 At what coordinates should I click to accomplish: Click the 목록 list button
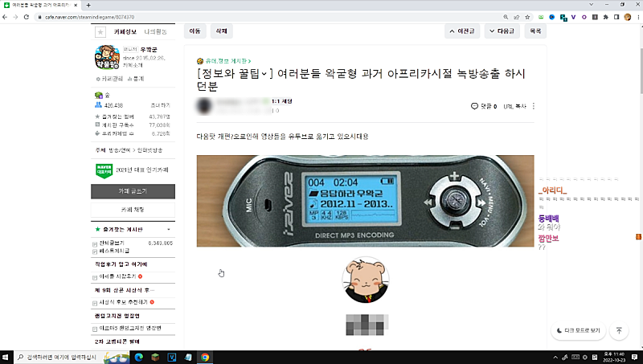(535, 31)
